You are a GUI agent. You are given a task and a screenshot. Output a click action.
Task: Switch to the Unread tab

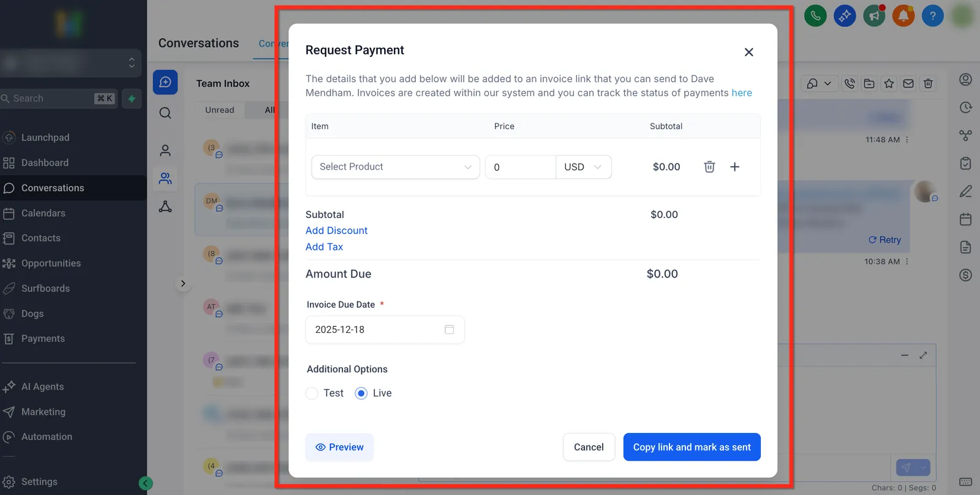click(219, 110)
